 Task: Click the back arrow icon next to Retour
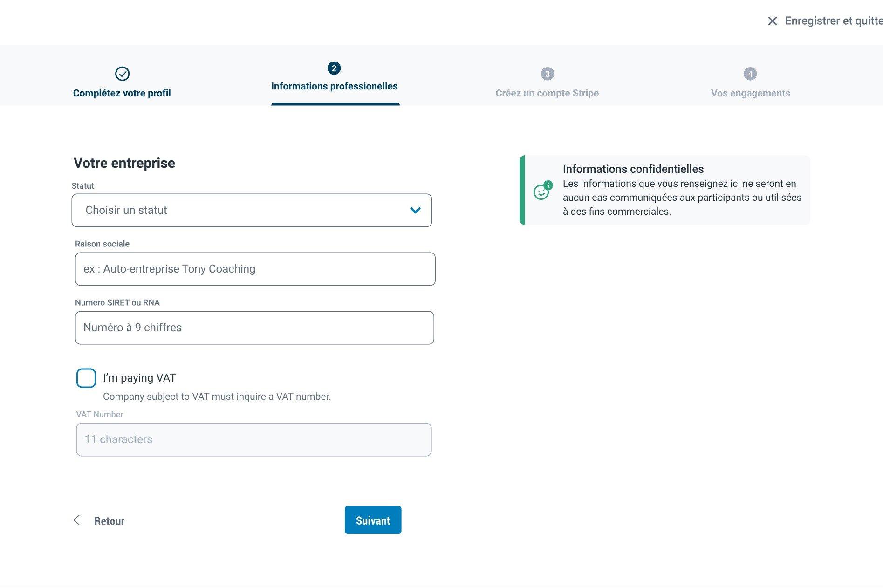[x=77, y=520]
